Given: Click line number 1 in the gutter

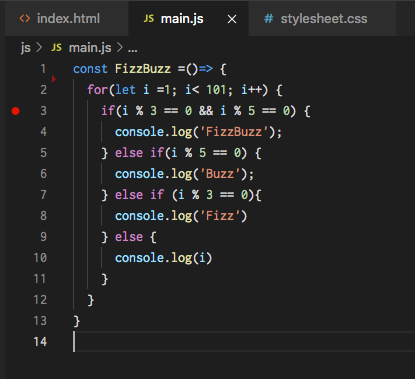Looking at the screenshot, I should (43, 69).
